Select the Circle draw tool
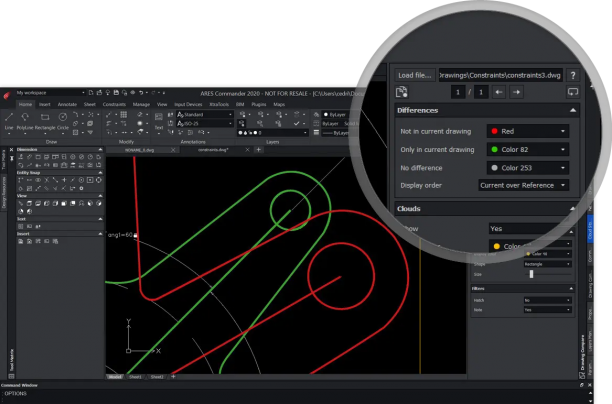The height and width of the screenshot is (404, 612). [63, 121]
